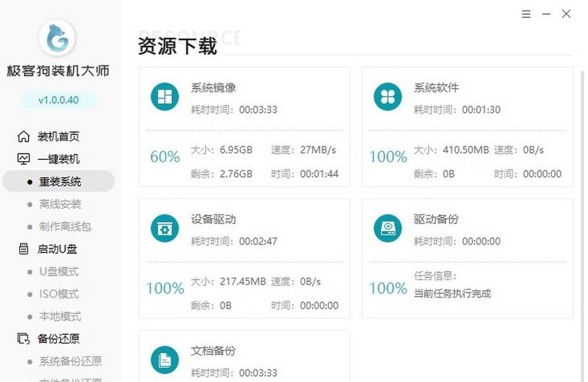Click the 系统镜像 windows icon
This screenshot has height=382, width=588.
165,97
